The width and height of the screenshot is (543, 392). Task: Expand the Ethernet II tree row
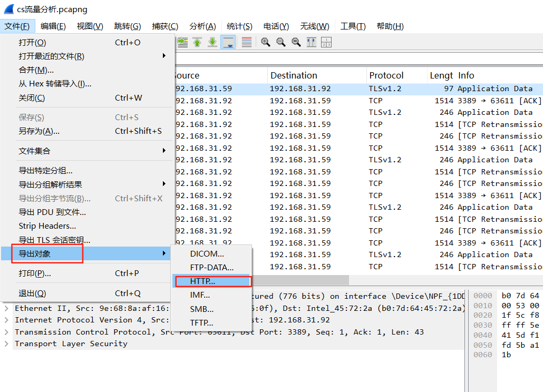tap(6, 308)
